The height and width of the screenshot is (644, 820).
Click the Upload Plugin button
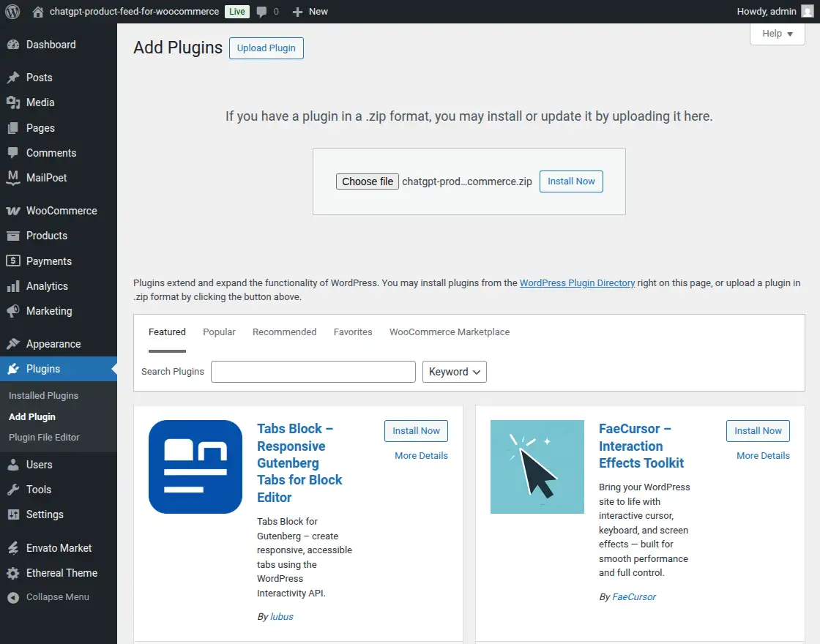(266, 48)
